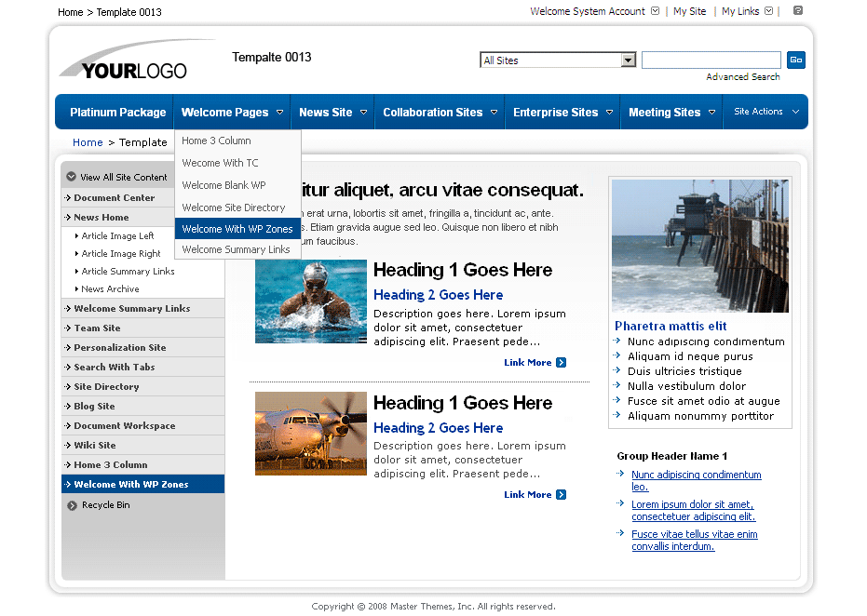The width and height of the screenshot is (867, 616).
Task: Select Welcome With WP Zones from the open menu
Action: pos(237,228)
